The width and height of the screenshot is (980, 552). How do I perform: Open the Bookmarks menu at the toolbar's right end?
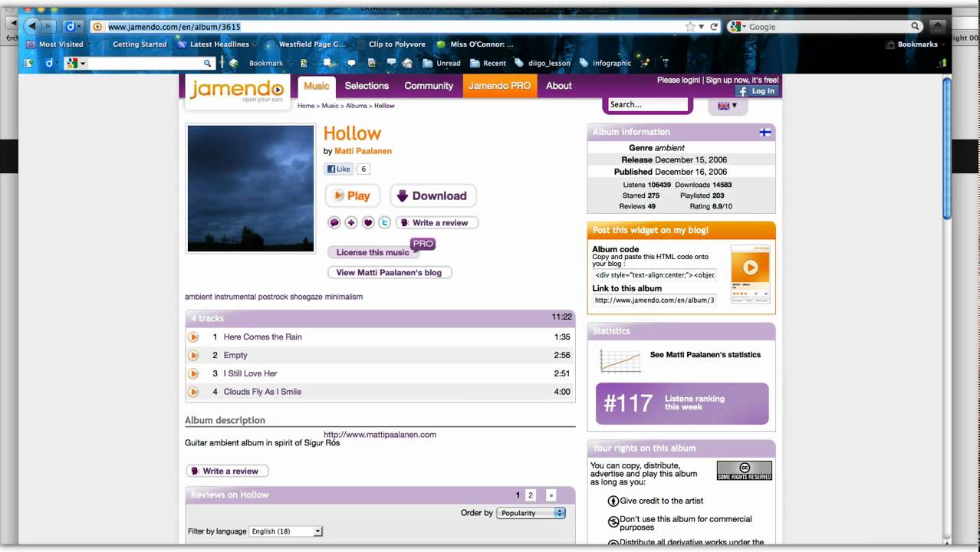[912, 44]
